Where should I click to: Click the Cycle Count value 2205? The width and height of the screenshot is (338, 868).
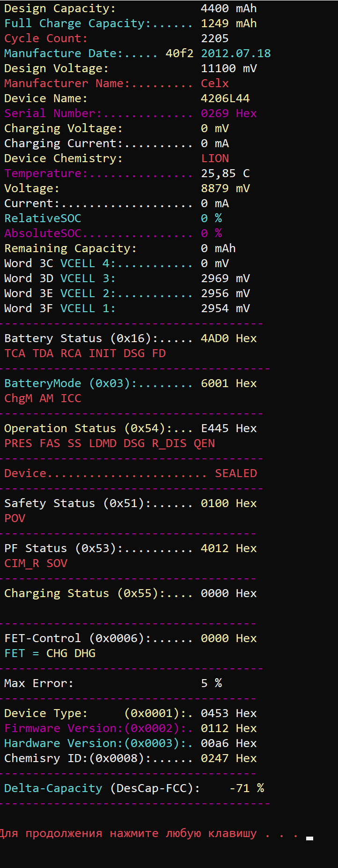coord(215,38)
